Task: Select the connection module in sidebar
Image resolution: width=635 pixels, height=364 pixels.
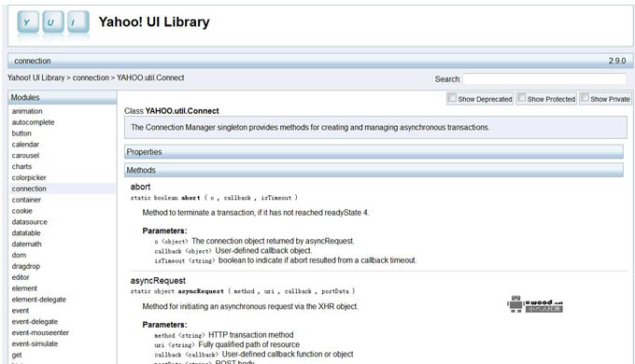Action: coord(29,189)
